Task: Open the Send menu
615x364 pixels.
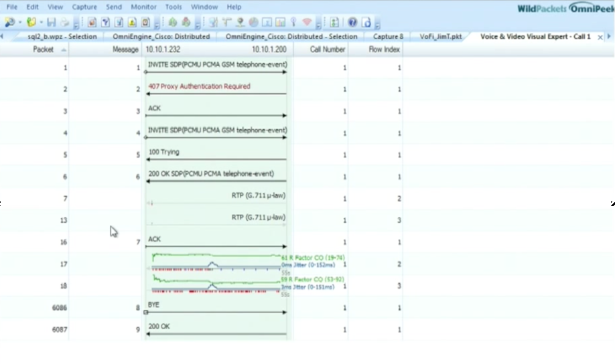Action: 114,7
